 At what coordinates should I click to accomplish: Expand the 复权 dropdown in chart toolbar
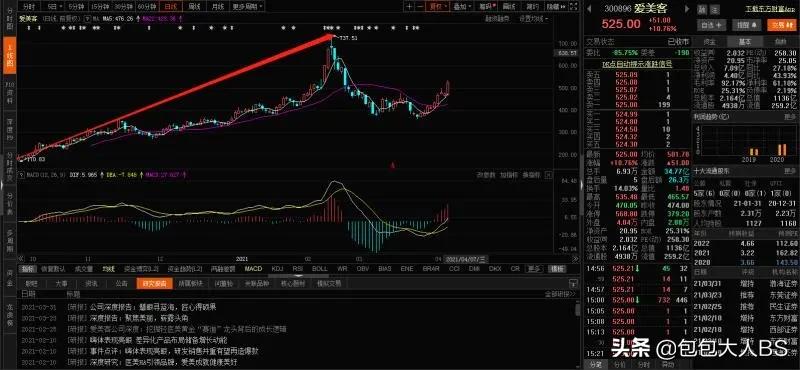438,7
